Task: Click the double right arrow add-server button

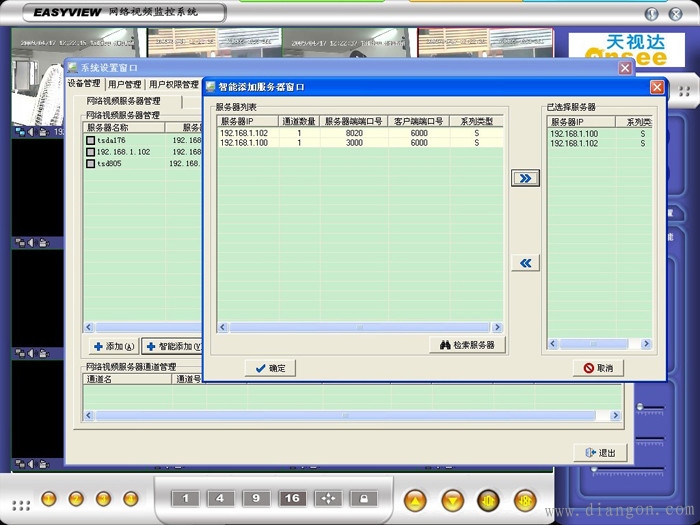Action: pyautogui.click(x=525, y=178)
